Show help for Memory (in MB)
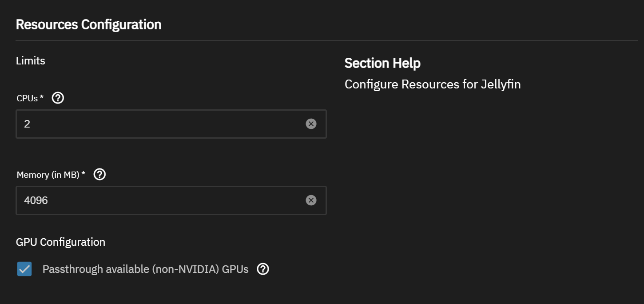The height and width of the screenshot is (304, 644). [x=100, y=175]
